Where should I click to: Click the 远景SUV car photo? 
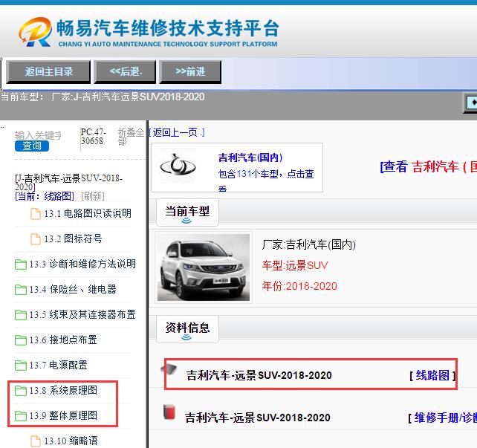(x=204, y=267)
